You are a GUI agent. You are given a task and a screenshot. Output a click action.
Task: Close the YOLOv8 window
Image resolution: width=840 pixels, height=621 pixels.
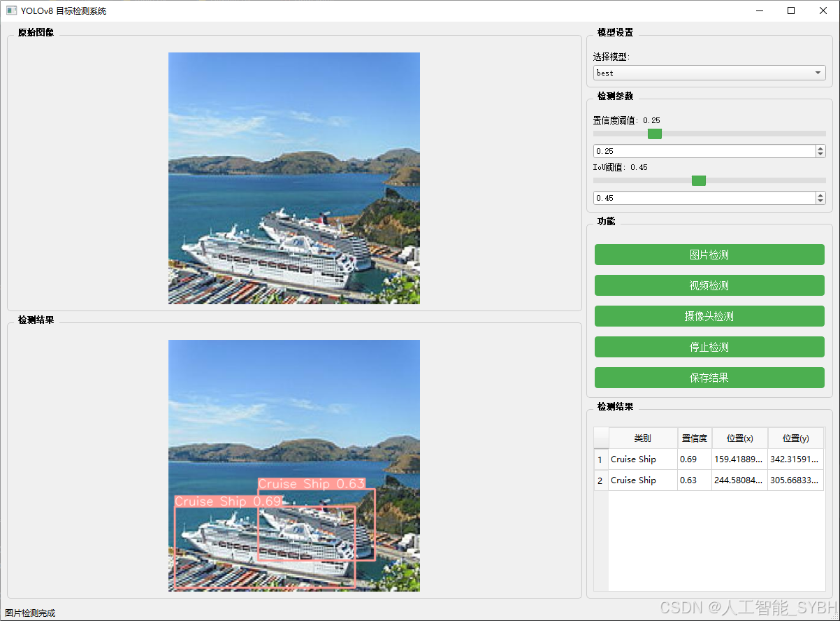pos(823,10)
